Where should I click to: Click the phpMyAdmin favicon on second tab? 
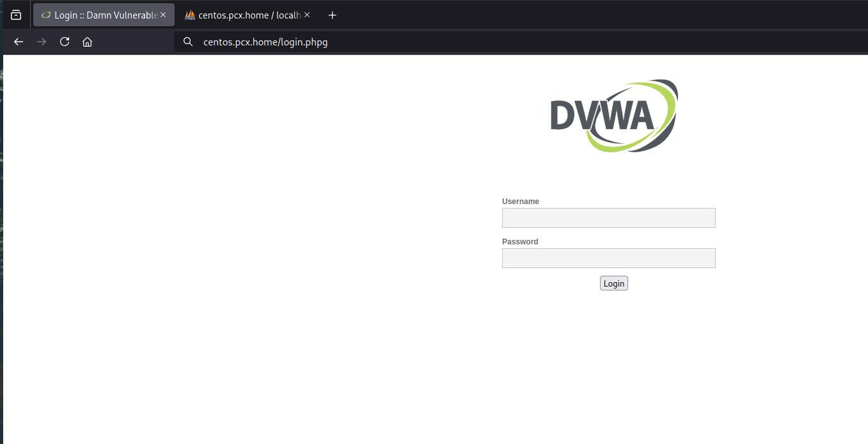pyautogui.click(x=190, y=15)
